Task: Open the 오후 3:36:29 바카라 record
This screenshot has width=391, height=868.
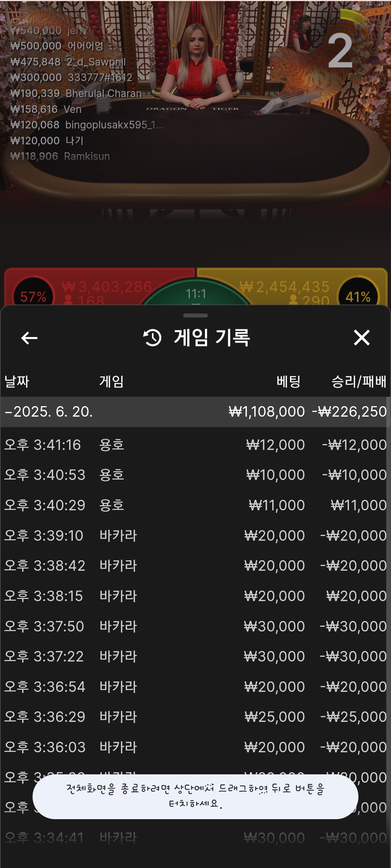Action: [195, 717]
